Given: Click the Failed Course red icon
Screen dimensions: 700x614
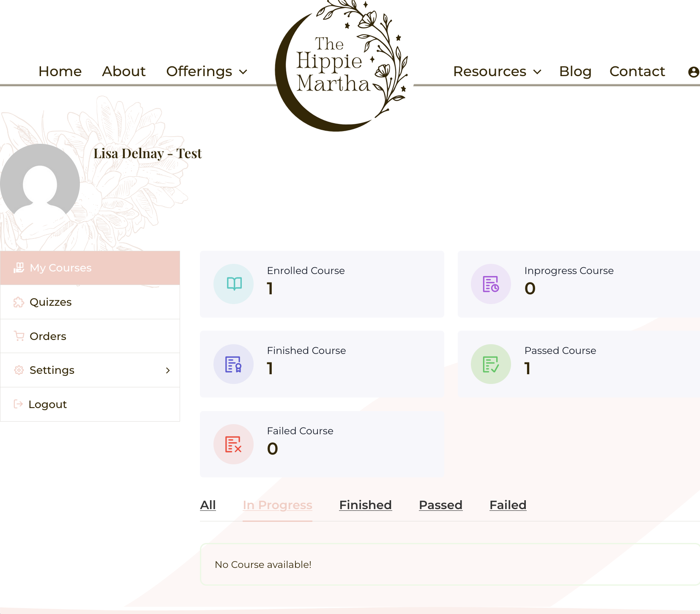Looking at the screenshot, I should (x=234, y=444).
